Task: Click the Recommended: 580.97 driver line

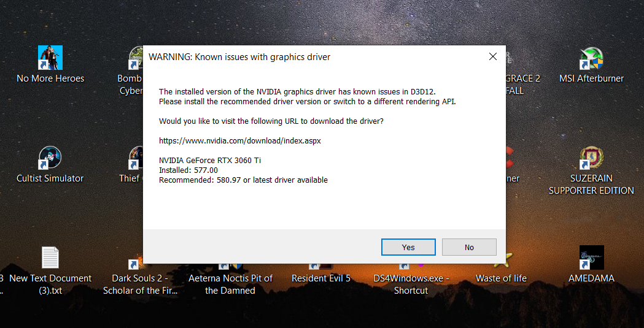Action: pyautogui.click(x=243, y=180)
